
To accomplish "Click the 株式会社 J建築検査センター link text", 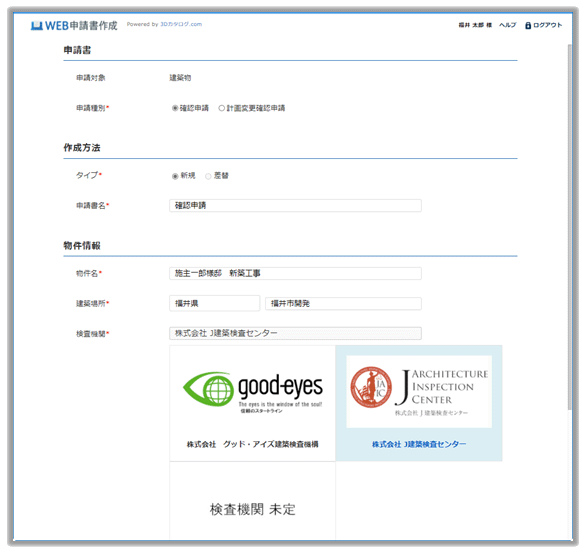I will click(419, 444).
